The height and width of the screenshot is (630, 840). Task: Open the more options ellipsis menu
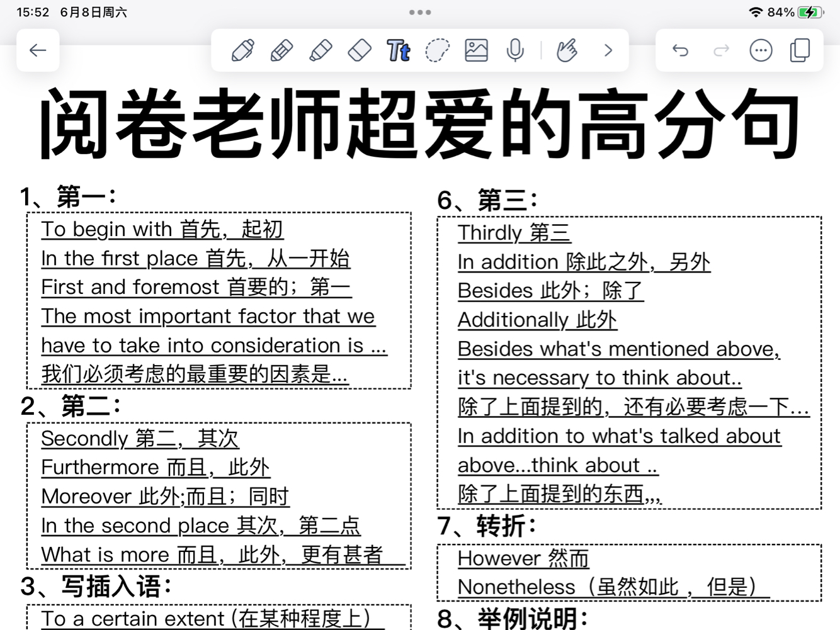[x=761, y=50]
